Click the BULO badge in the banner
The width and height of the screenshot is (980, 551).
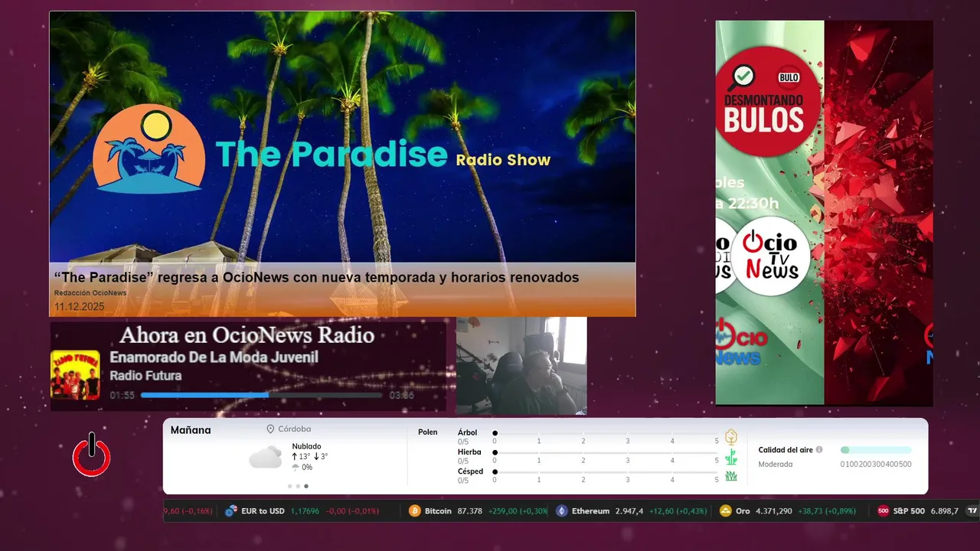tap(789, 77)
